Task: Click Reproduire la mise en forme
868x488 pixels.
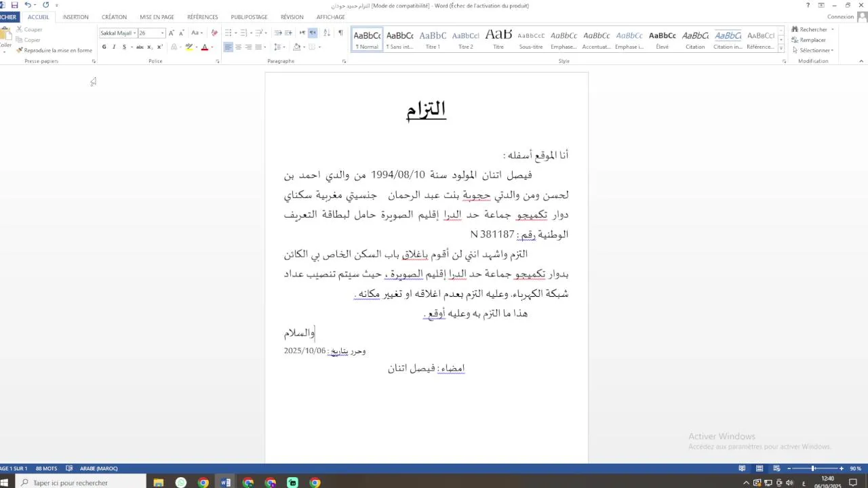Action: 54,50
